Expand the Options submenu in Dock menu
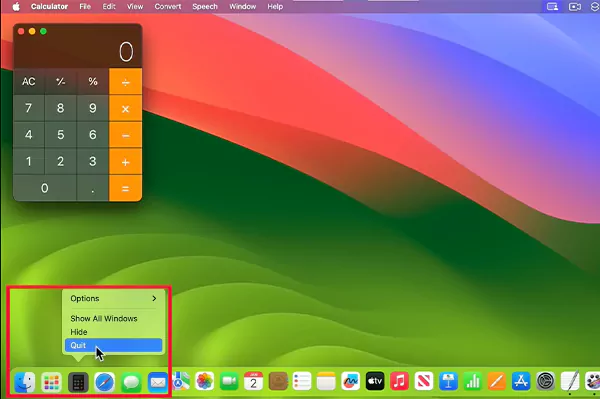This screenshot has width=600, height=399. pyautogui.click(x=114, y=298)
